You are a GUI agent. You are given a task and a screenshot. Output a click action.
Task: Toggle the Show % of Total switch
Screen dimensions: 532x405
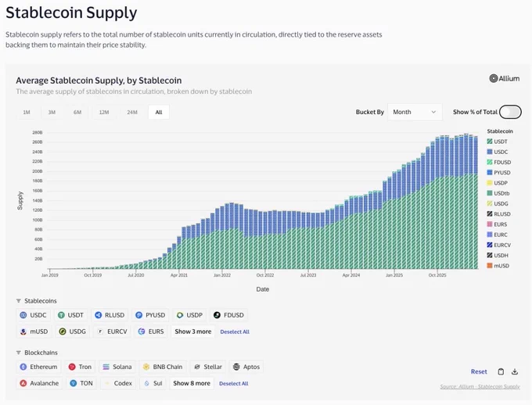coord(510,112)
